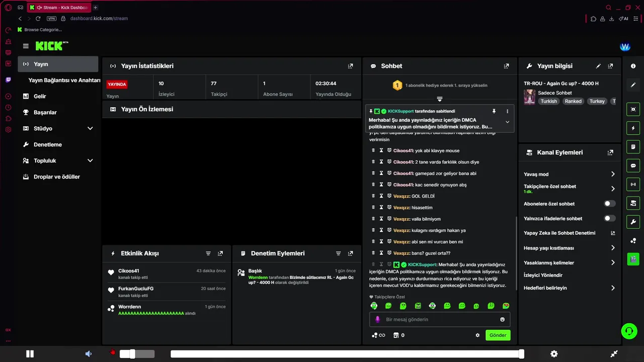Unpin the KICKSupport pinned message

click(x=494, y=111)
